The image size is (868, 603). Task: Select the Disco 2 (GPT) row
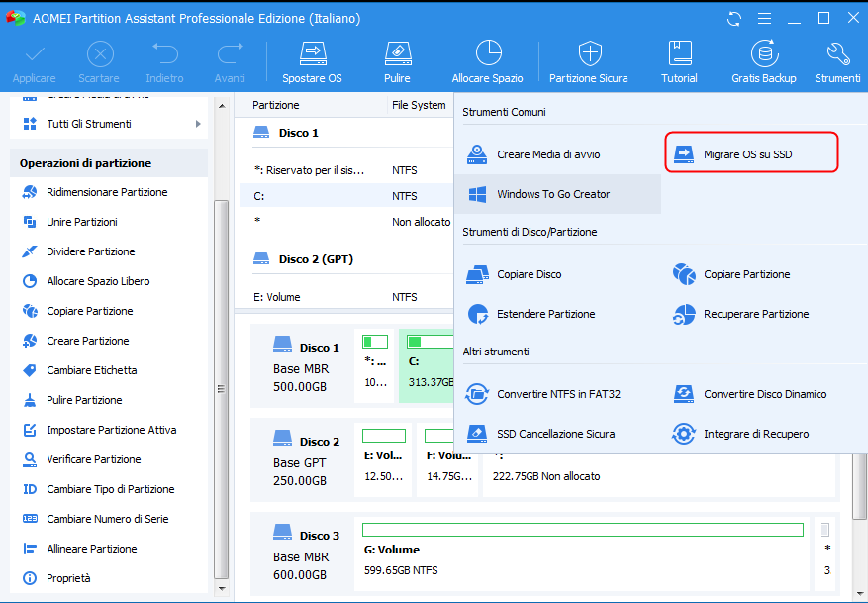(x=346, y=259)
